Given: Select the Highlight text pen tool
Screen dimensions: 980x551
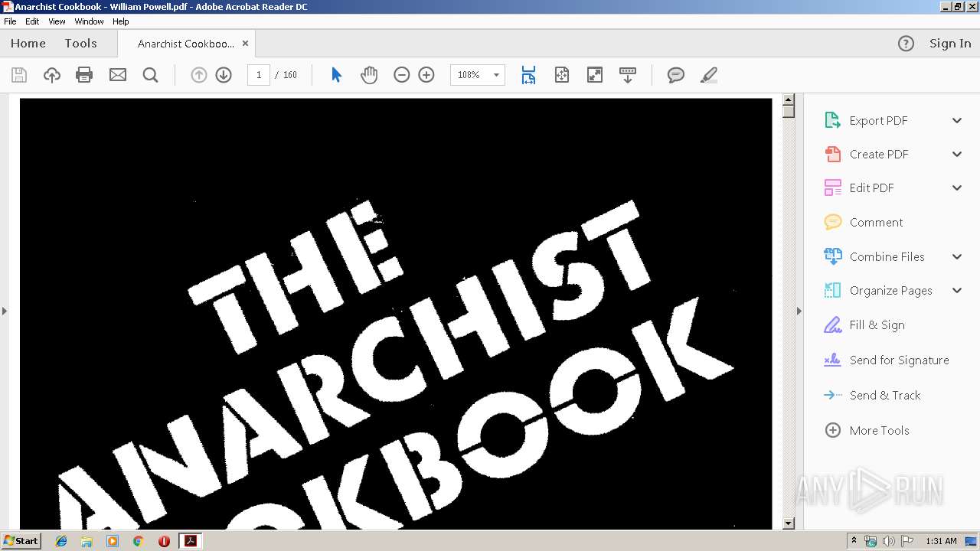Looking at the screenshot, I should pos(709,75).
